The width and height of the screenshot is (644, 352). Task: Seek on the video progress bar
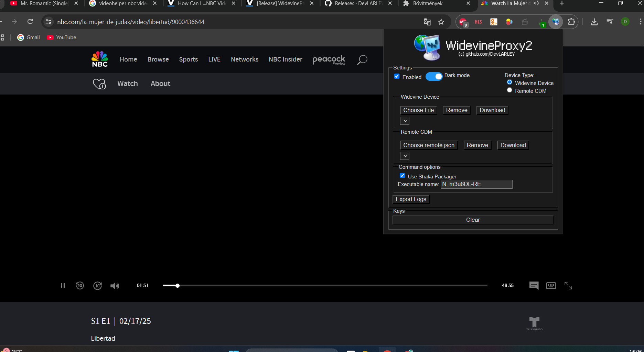tap(325, 286)
